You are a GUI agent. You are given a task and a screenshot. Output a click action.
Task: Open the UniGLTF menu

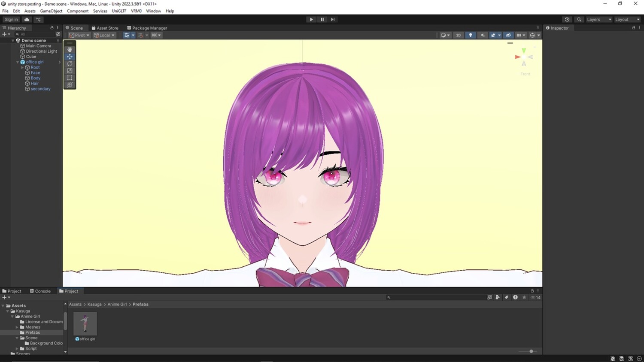[x=119, y=11]
